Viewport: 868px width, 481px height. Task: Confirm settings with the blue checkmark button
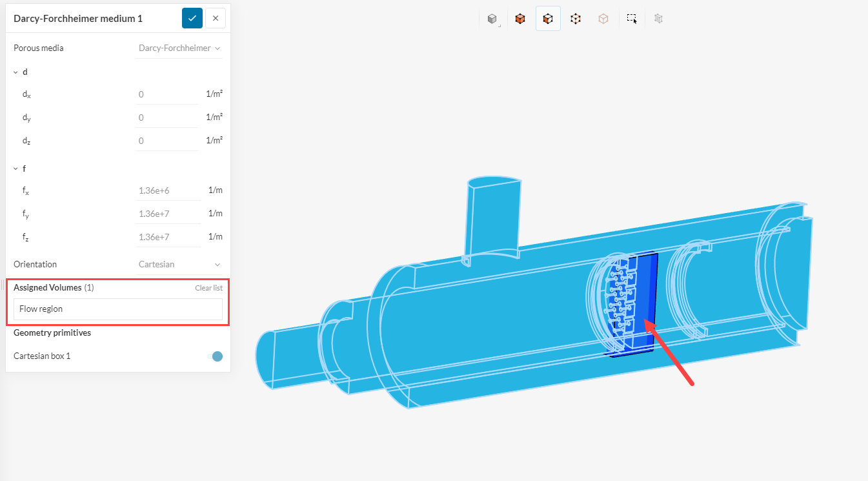tap(192, 18)
